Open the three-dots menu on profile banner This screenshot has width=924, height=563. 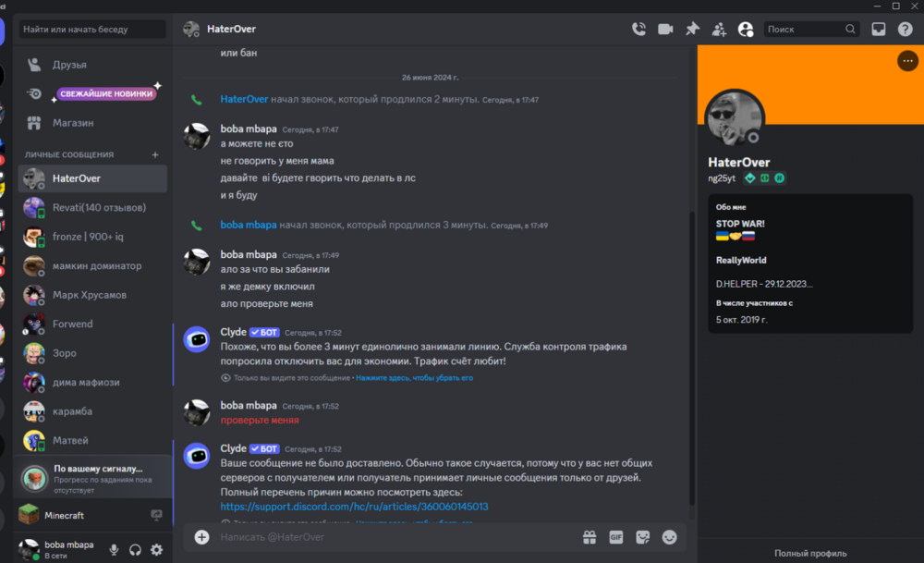[x=907, y=61]
